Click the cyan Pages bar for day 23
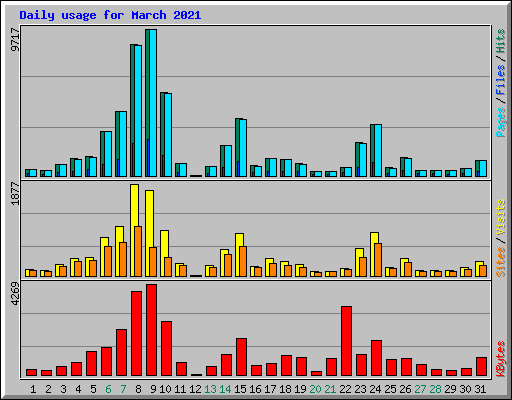512x400 pixels. [x=363, y=160]
